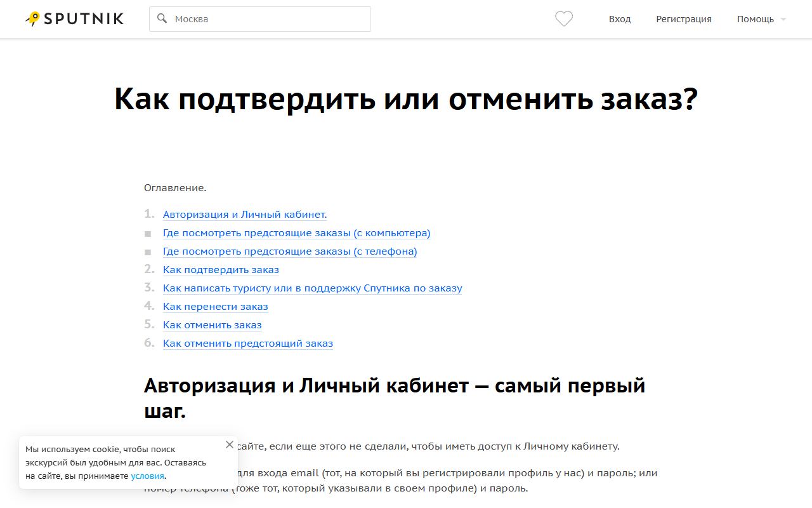812x508 pixels.
Task: Click the search magnifier icon
Action: pyautogui.click(x=162, y=19)
